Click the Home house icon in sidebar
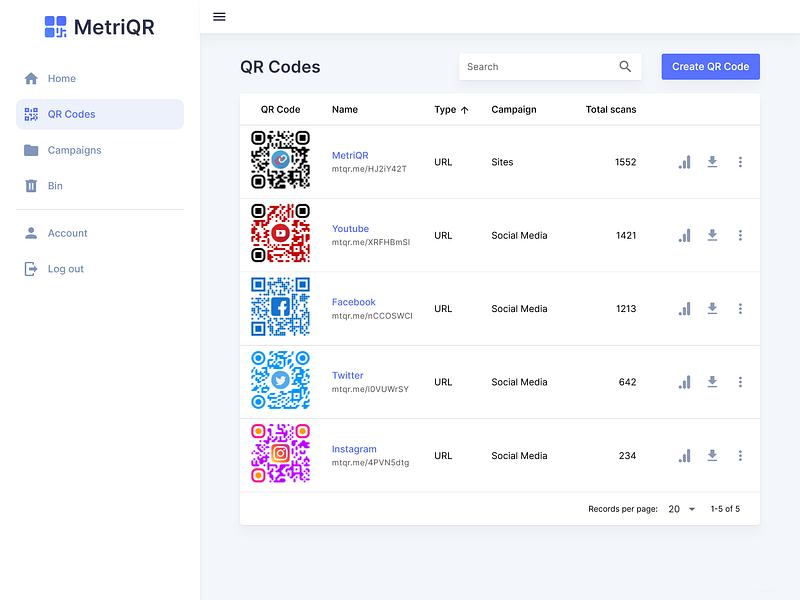 (31, 79)
